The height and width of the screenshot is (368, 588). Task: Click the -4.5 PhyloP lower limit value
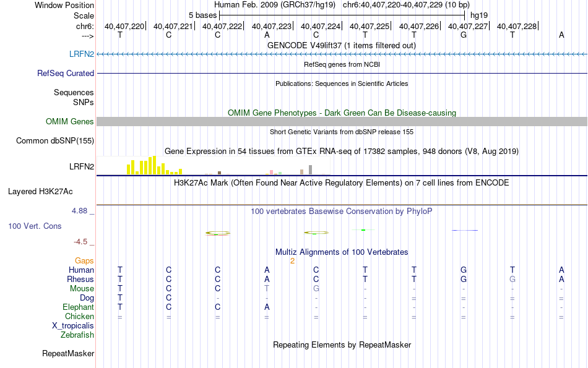tap(80, 242)
